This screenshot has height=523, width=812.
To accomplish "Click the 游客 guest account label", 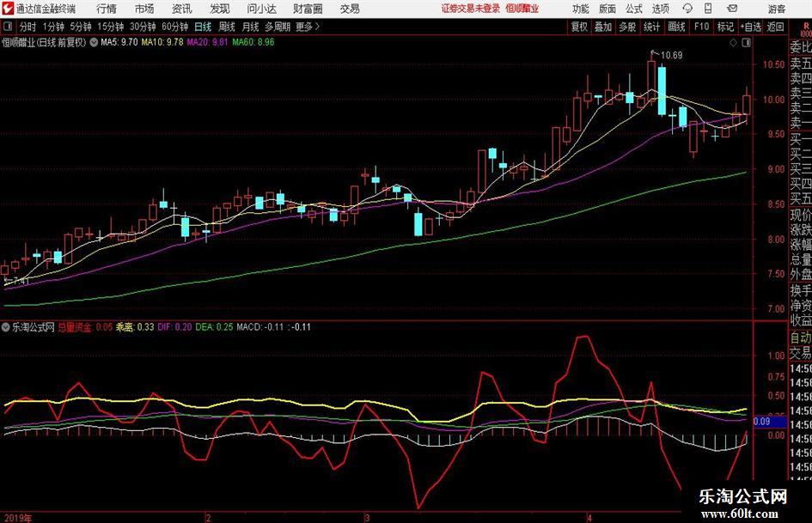I will pyautogui.click(x=776, y=9).
